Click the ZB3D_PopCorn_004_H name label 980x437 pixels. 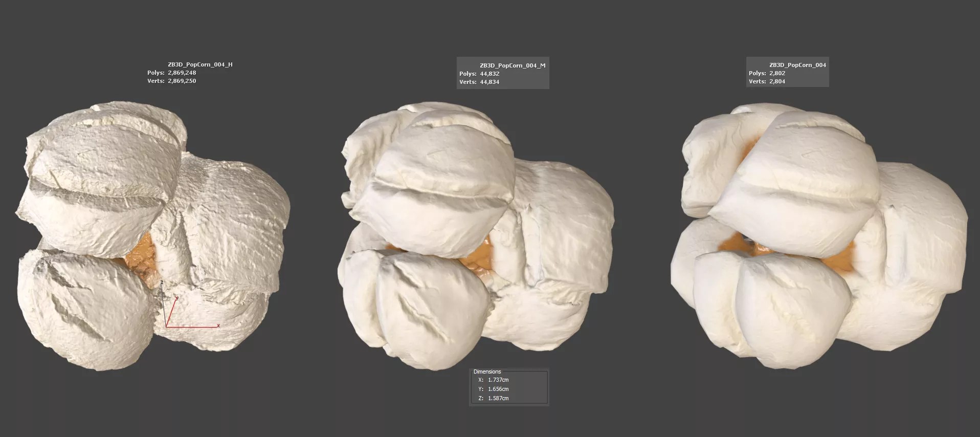click(x=200, y=64)
